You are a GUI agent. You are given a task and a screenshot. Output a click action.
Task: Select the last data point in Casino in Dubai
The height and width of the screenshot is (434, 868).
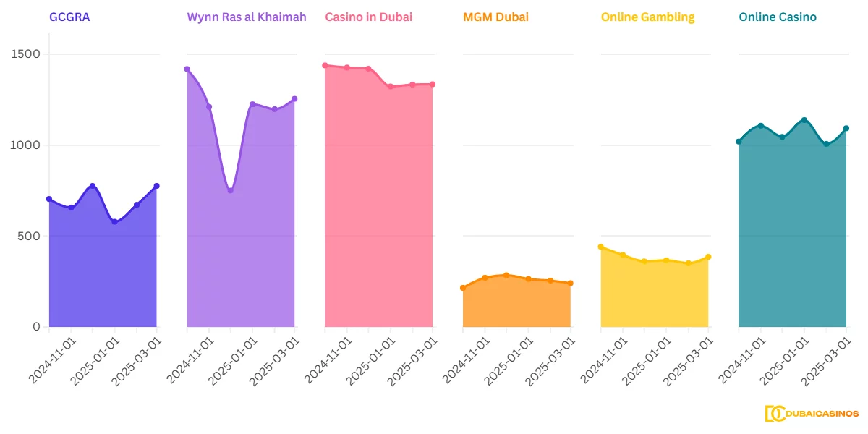coord(433,85)
